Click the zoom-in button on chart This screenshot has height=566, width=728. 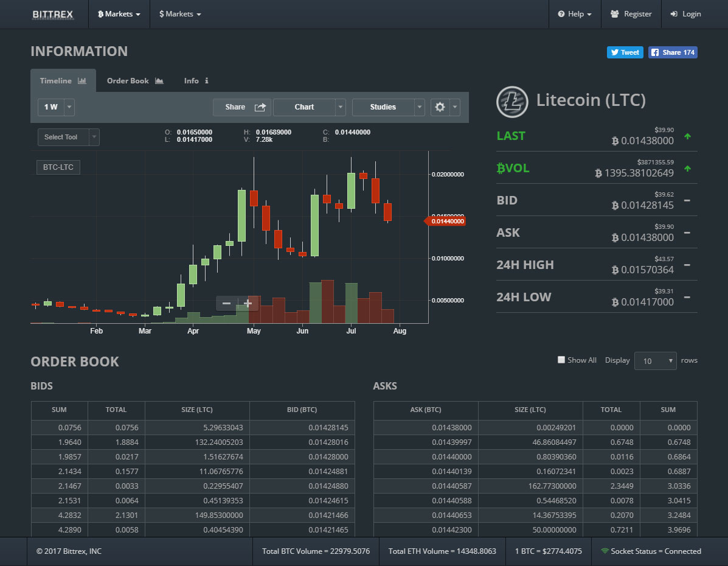click(x=248, y=302)
